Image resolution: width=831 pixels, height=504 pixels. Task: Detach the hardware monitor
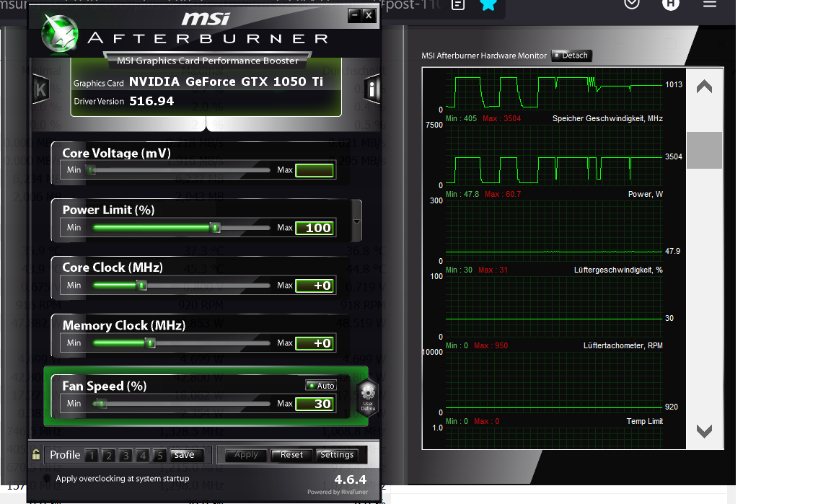[x=571, y=55]
